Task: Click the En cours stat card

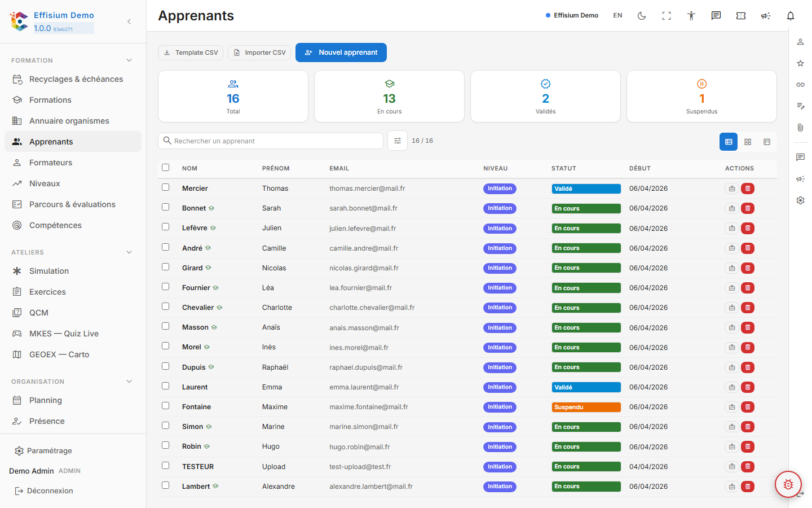Action: [x=389, y=96]
